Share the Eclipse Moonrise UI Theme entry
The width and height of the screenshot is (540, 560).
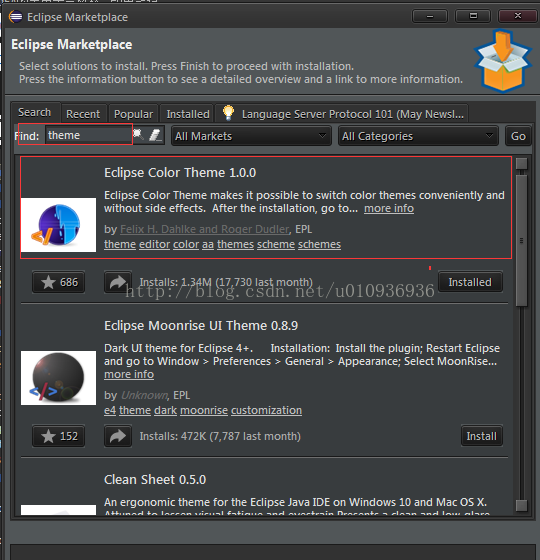[x=118, y=436]
